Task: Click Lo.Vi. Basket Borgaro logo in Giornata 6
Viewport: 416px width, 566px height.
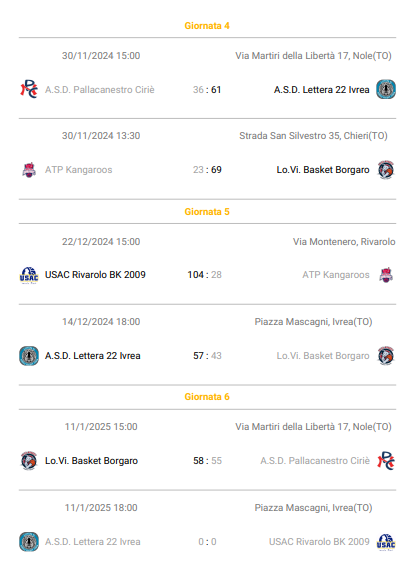Action: click(29, 461)
